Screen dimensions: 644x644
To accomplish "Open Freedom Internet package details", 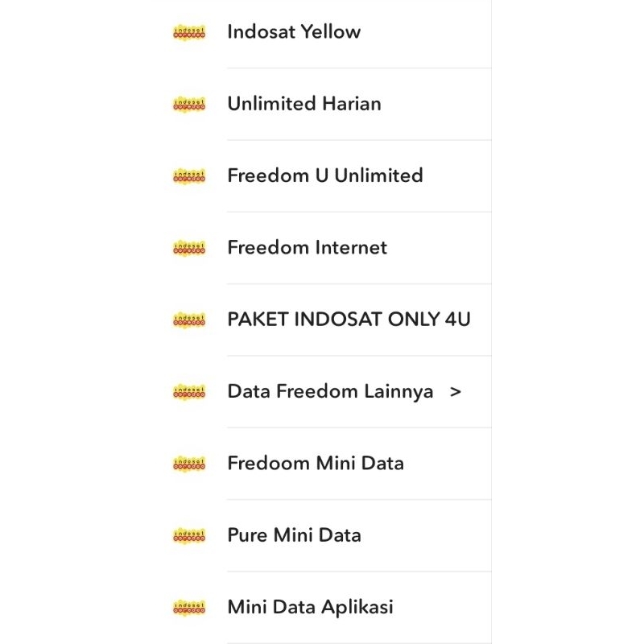I will (308, 247).
